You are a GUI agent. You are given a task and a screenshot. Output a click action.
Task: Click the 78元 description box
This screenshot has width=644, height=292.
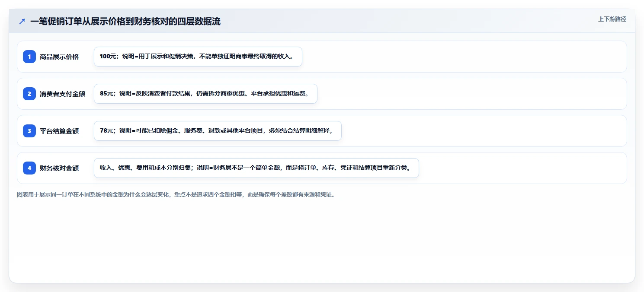tap(218, 131)
